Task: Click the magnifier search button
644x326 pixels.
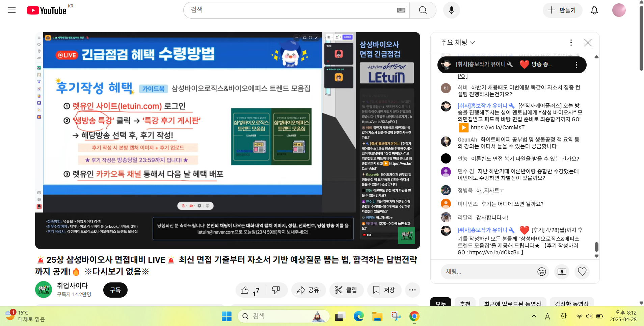Action: [x=423, y=10]
